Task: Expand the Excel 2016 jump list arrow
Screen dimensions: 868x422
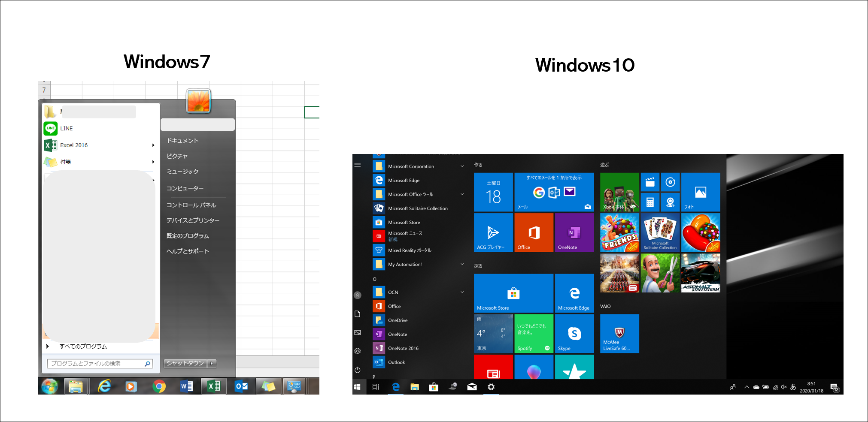Action: [153, 145]
